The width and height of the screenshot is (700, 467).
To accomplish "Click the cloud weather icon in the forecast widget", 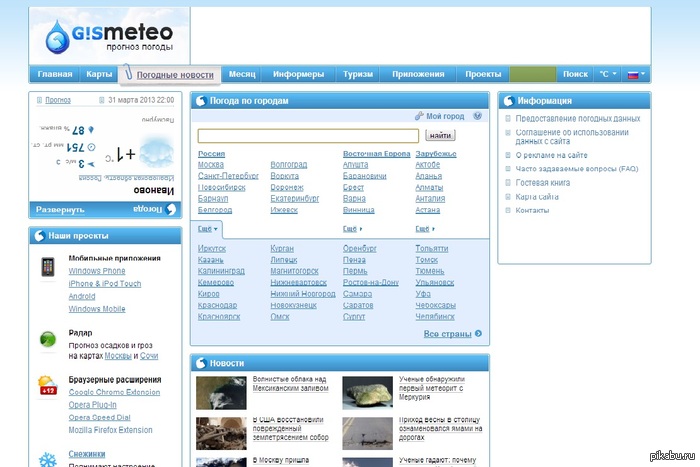I will click(x=156, y=152).
